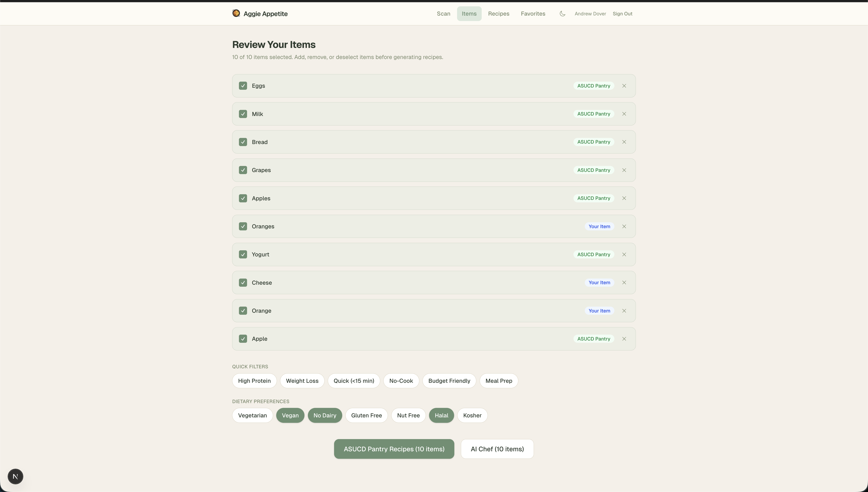Viewport: 868px width, 492px height.
Task: Turn on the High Protein filter
Action: pyautogui.click(x=254, y=381)
